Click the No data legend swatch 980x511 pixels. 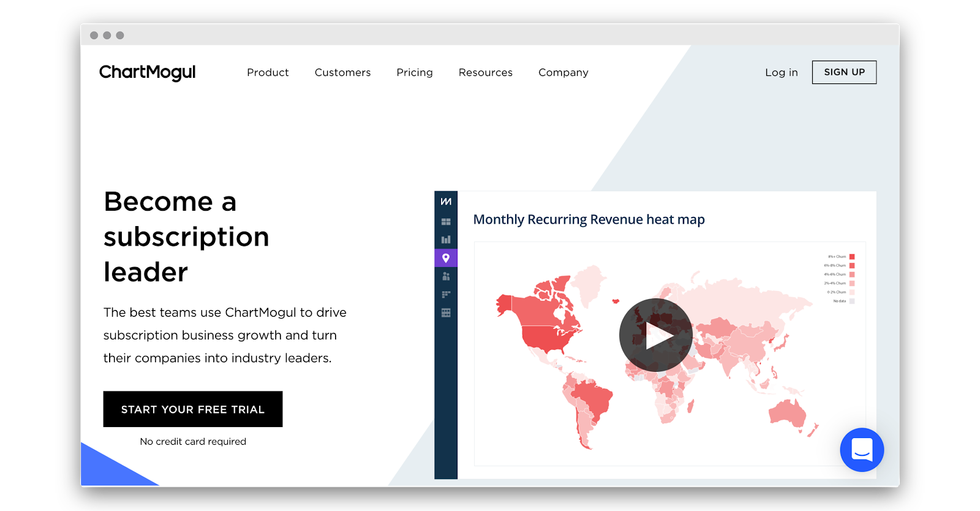(x=852, y=301)
